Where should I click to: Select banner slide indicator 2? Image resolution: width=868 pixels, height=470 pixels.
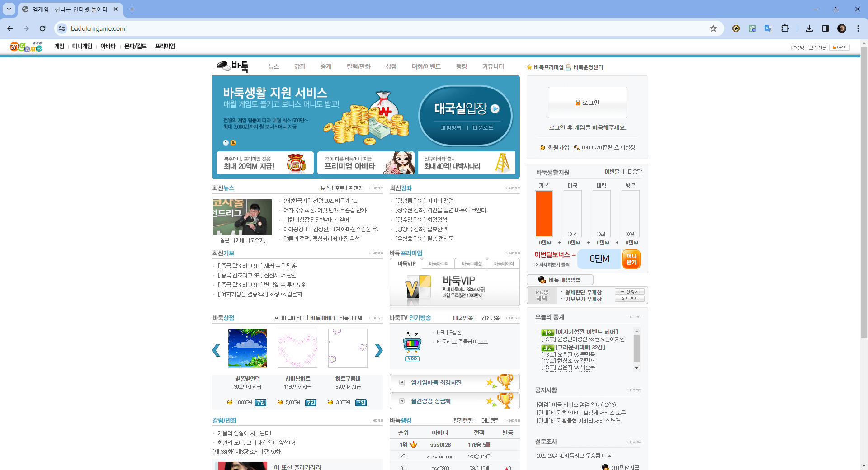(233, 143)
